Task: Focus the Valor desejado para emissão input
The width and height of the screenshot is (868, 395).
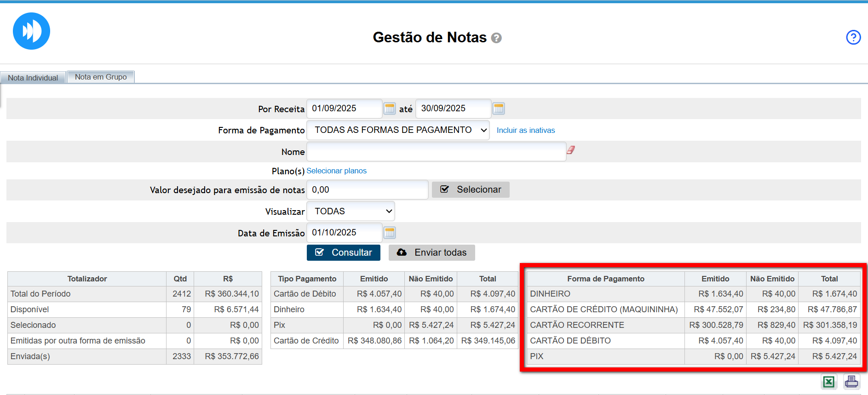Action: pos(367,190)
